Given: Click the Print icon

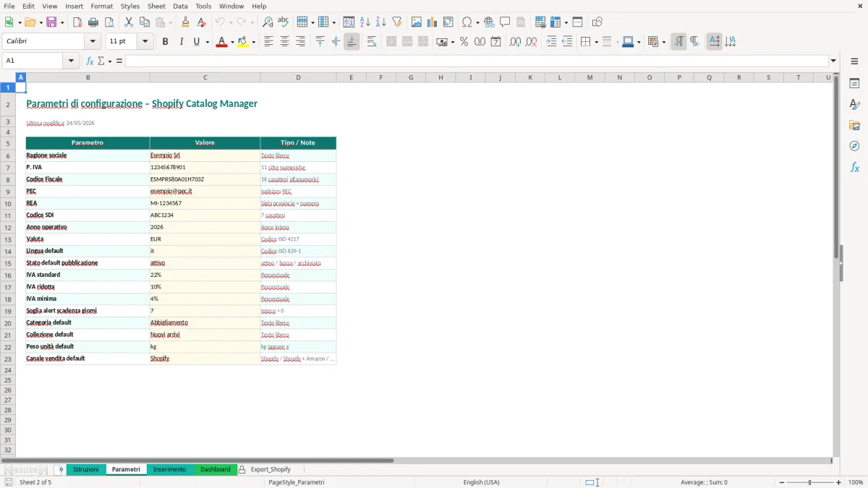Looking at the screenshot, I should (93, 22).
